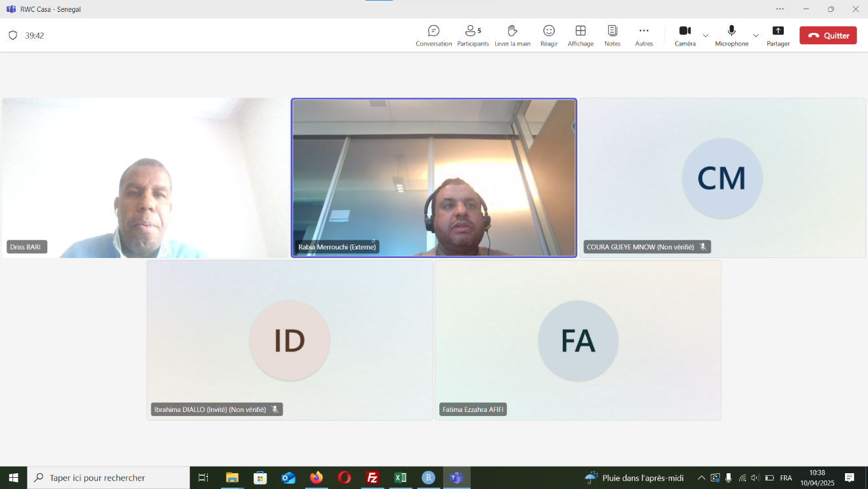Open meeting Notes
This screenshot has width=868, height=489.
[612, 36]
